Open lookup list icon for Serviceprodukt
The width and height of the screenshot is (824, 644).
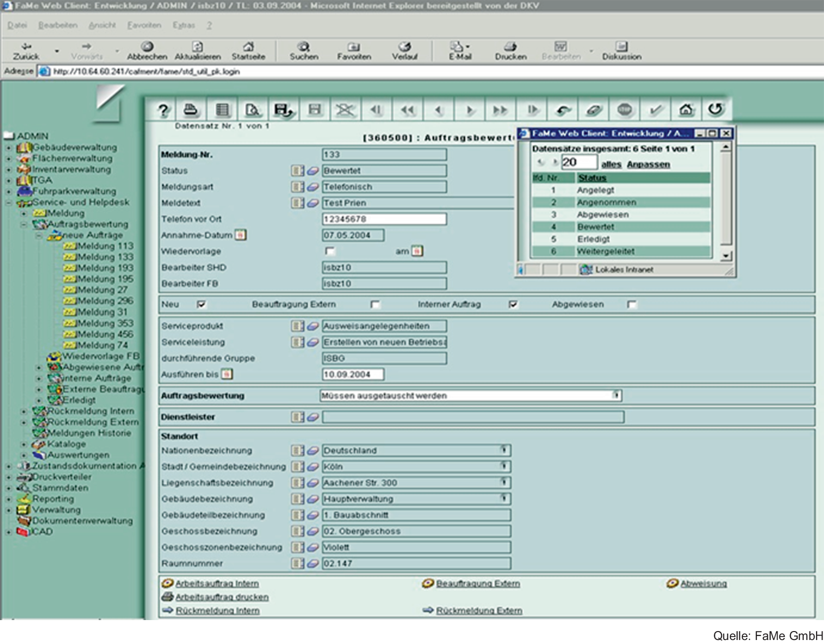pos(297,326)
